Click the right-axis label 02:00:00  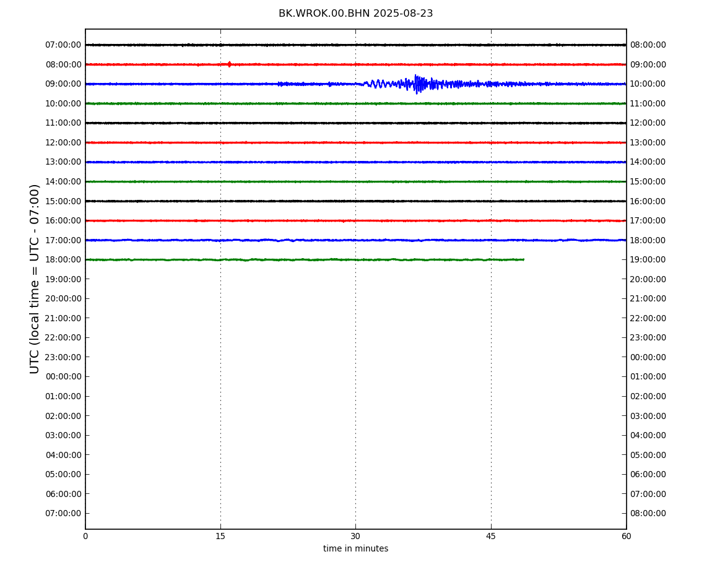point(648,396)
